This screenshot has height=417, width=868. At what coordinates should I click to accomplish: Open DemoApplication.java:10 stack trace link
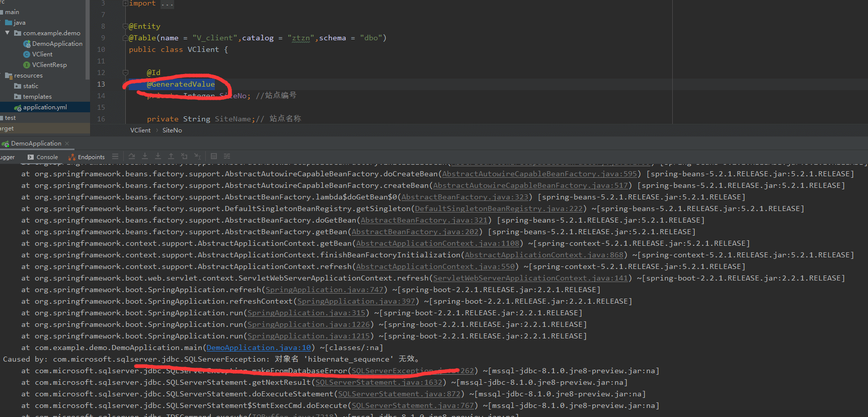[x=259, y=347]
